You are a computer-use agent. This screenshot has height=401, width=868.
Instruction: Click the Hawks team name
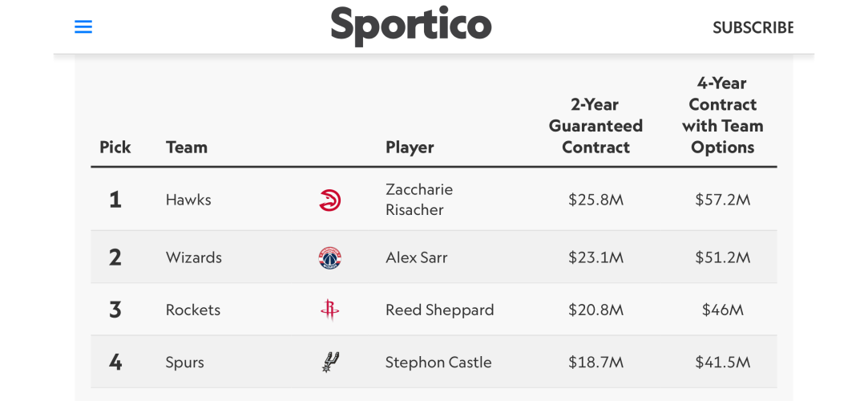tap(188, 200)
